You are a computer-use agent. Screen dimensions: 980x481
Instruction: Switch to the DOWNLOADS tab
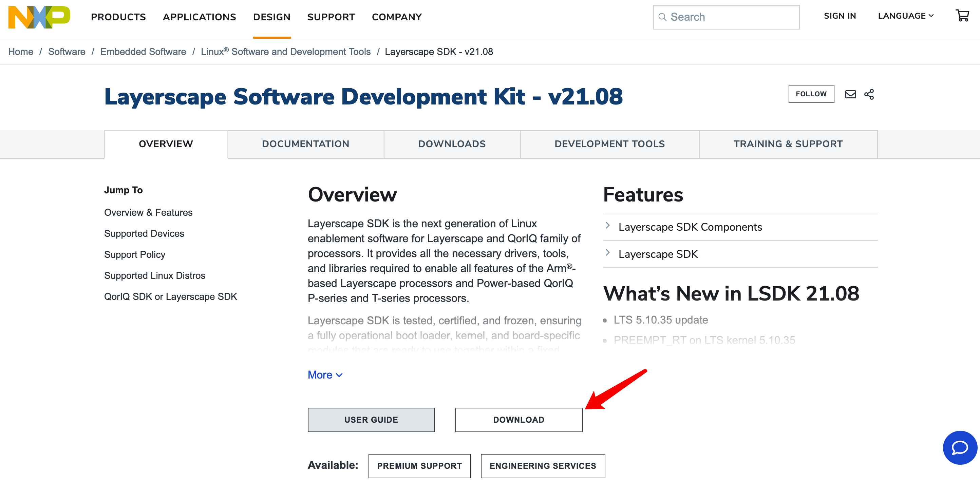tap(452, 144)
